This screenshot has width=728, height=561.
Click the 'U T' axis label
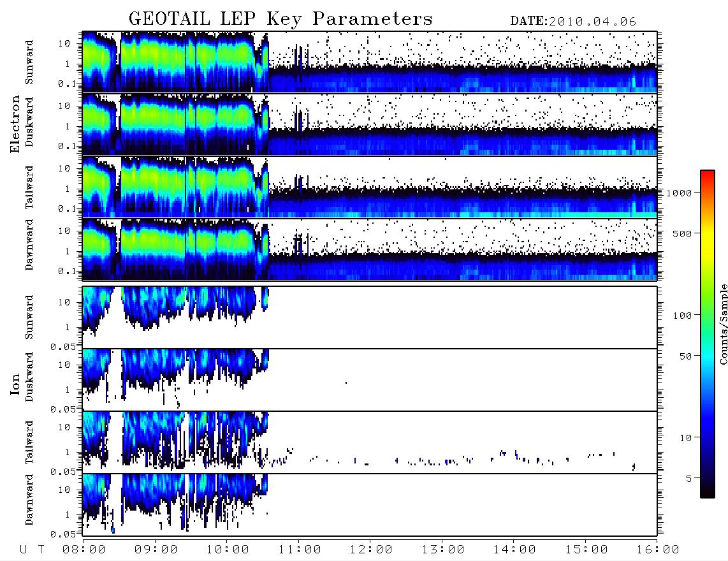(32, 550)
